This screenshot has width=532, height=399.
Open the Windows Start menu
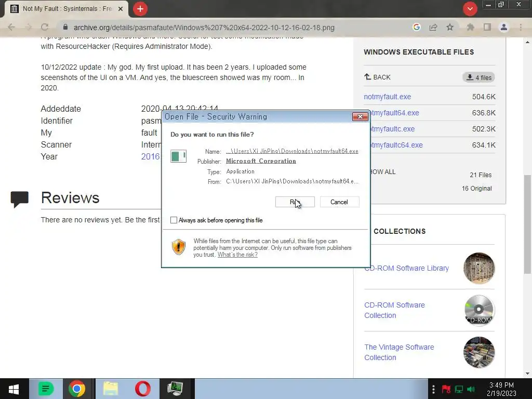click(14, 389)
